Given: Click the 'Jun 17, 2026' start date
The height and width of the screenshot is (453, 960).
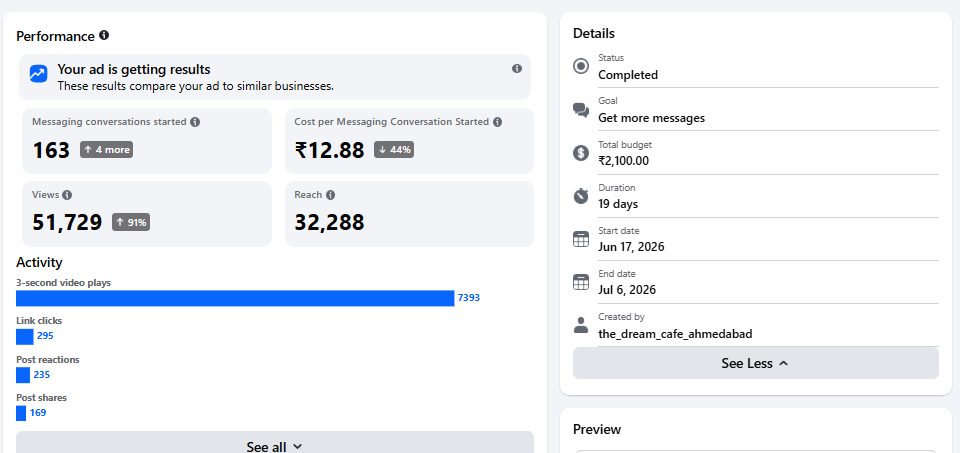Looking at the screenshot, I should tap(631, 247).
